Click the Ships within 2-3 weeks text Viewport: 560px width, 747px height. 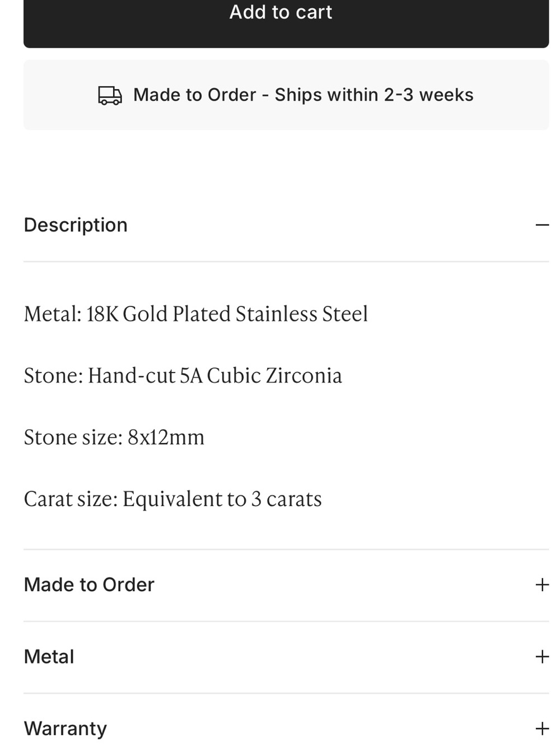point(374,95)
